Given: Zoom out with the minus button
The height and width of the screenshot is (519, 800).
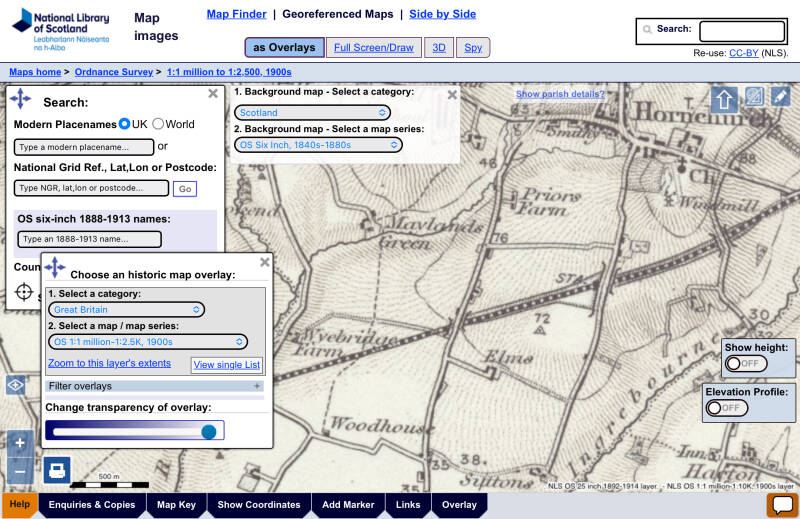Looking at the screenshot, I should point(20,471).
